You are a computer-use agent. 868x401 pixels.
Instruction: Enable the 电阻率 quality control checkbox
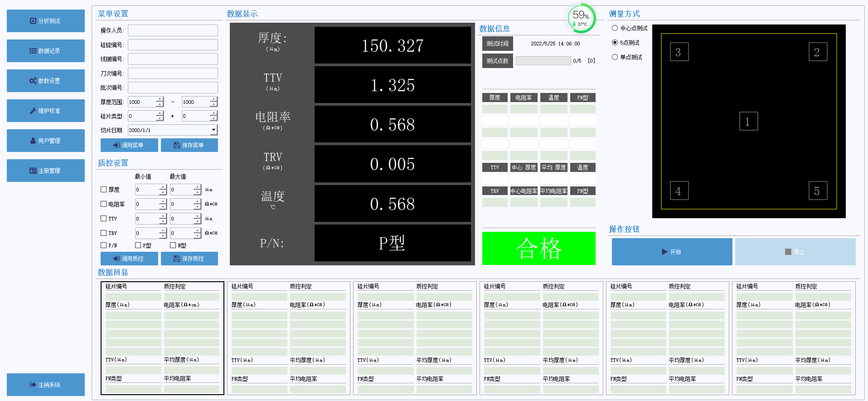click(x=103, y=204)
